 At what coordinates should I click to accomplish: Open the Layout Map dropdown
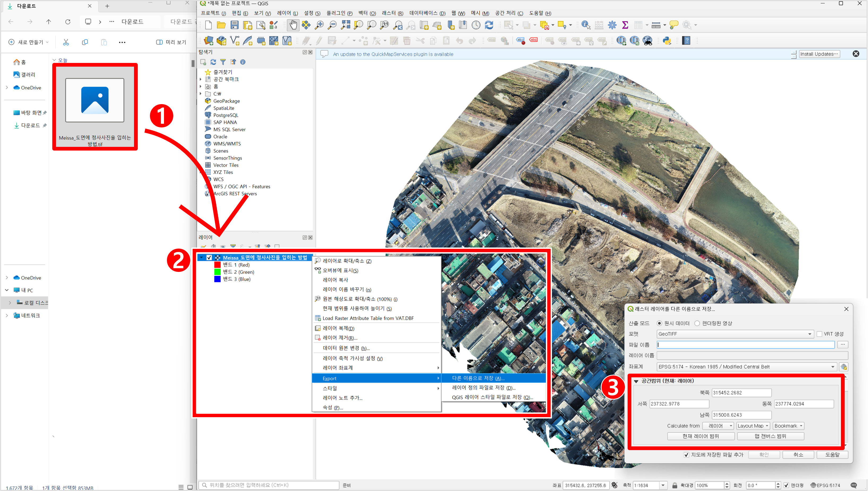coord(753,426)
